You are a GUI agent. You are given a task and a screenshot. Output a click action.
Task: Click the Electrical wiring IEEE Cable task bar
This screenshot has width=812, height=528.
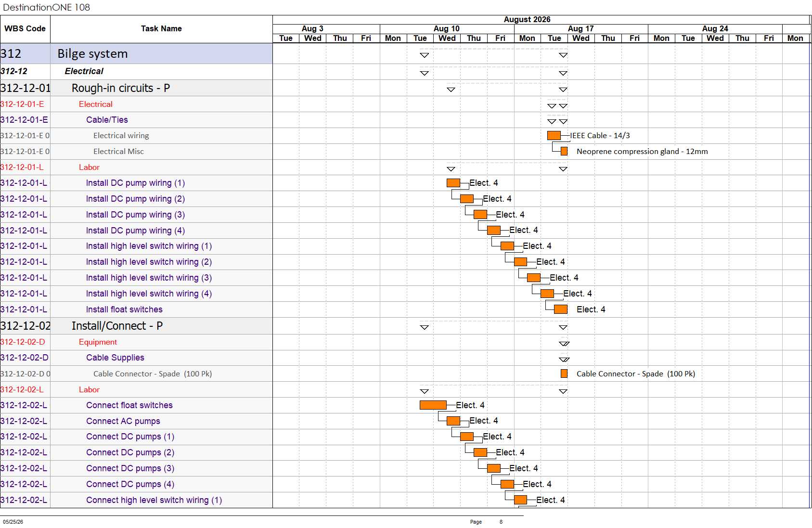click(x=554, y=136)
